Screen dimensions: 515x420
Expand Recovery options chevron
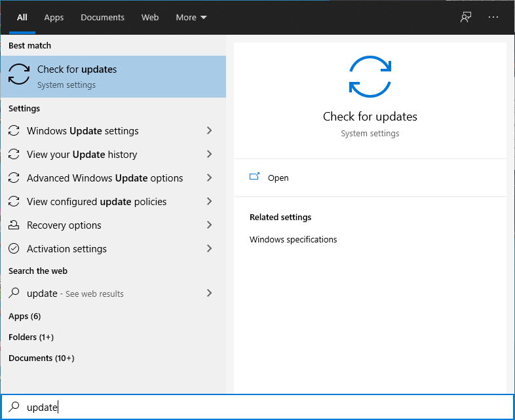(209, 225)
